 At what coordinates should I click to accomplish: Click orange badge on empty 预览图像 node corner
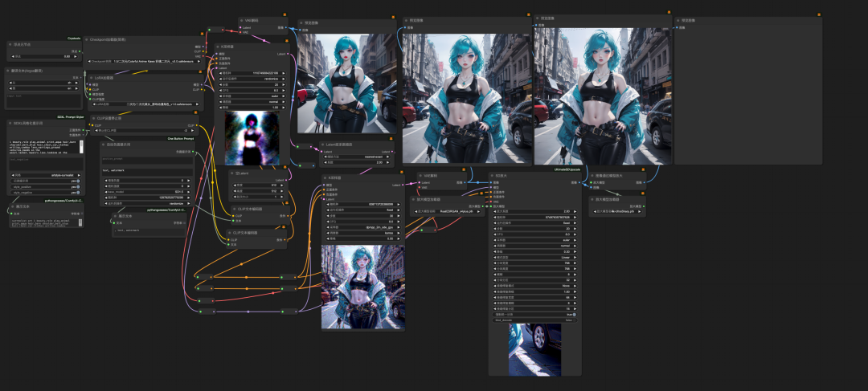click(x=819, y=15)
